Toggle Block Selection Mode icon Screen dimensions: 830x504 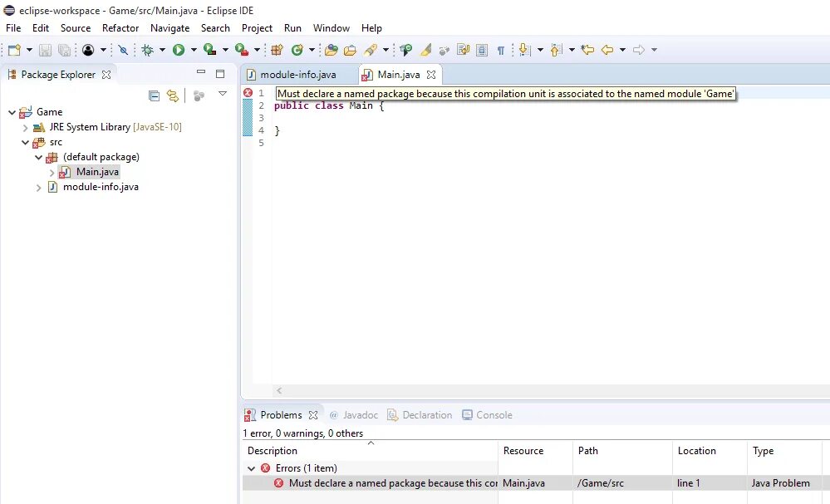(x=482, y=50)
